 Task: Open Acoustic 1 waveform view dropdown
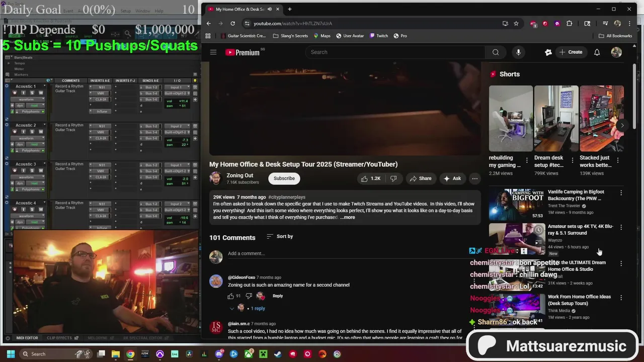coord(28,100)
